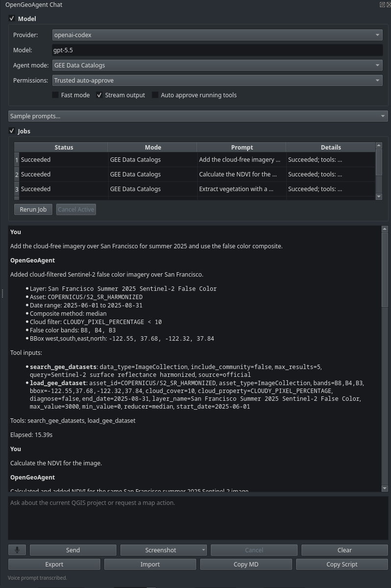Image resolution: width=391 pixels, height=588 pixels.
Task: Click the chat history scroll down arrow
Action: (x=385, y=488)
